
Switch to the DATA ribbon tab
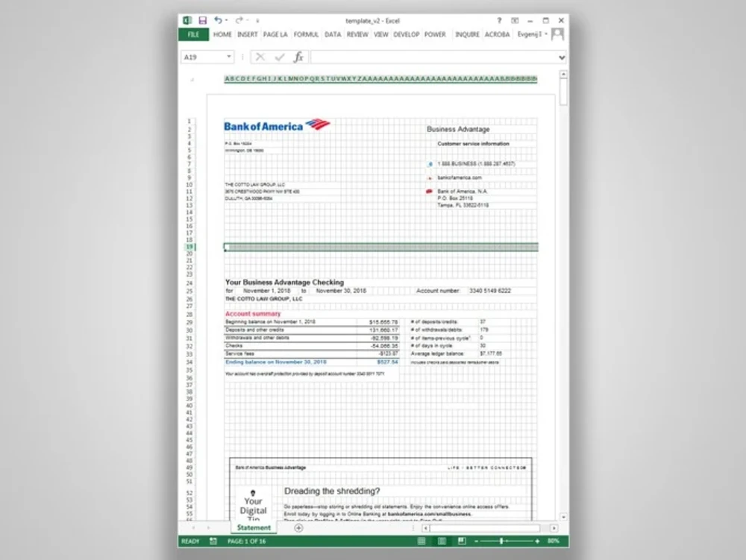(333, 34)
